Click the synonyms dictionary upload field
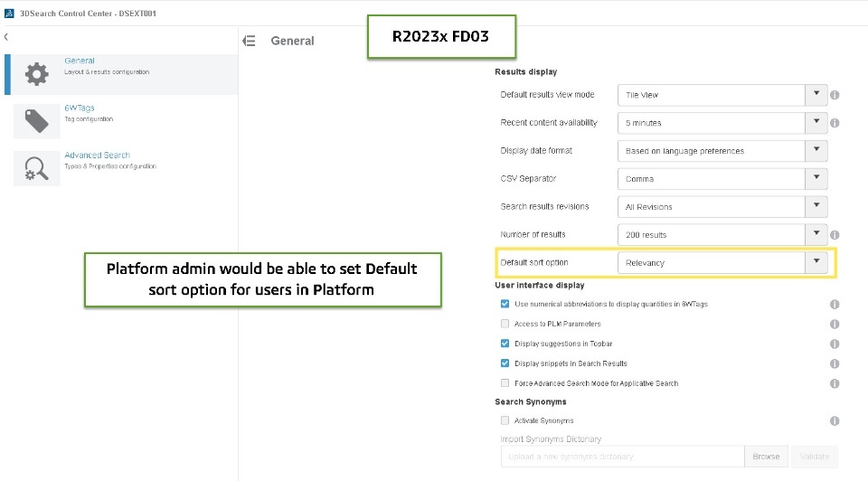Image resolution: width=868 pixels, height=481 pixels. pyautogui.click(x=621, y=457)
